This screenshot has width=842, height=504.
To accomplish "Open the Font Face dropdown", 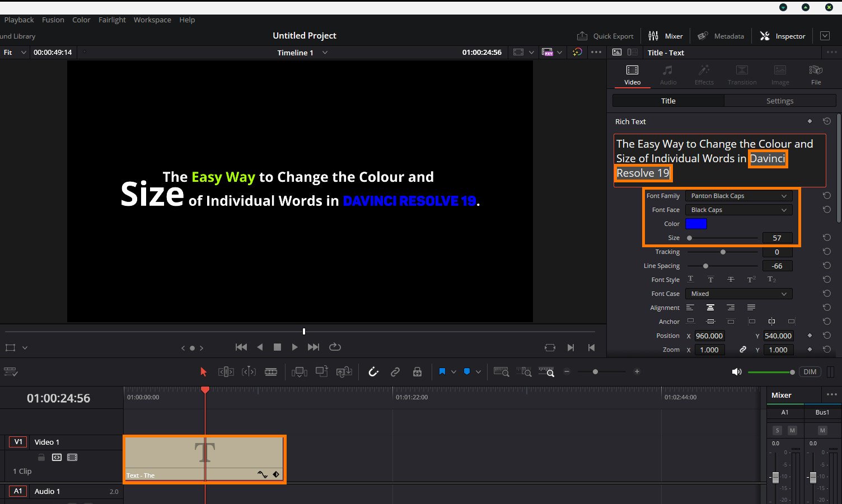I will pyautogui.click(x=739, y=210).
